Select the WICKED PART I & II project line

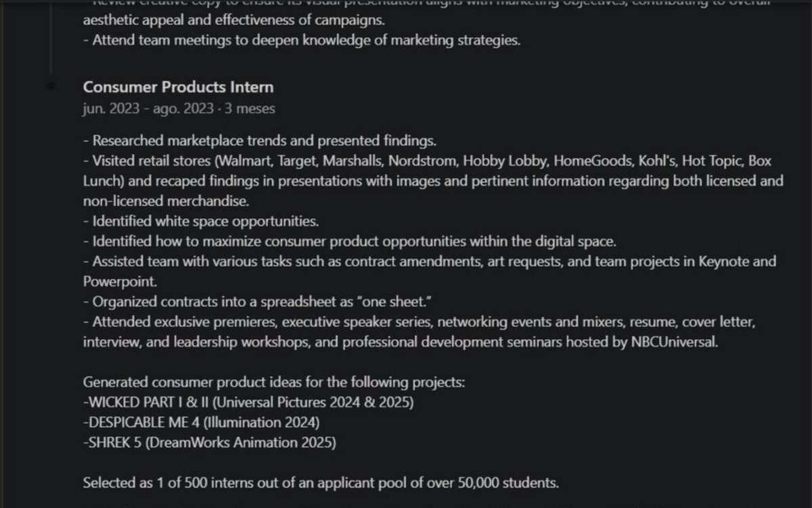click(248, 402)
